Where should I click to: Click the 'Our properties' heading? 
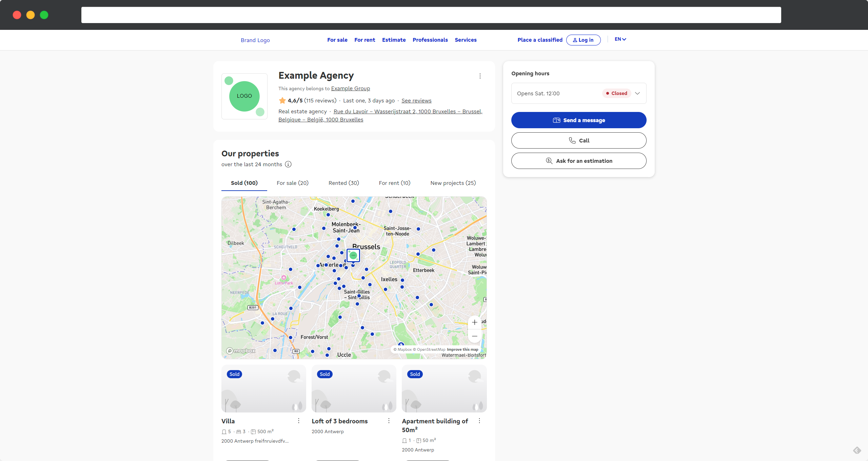250,153
